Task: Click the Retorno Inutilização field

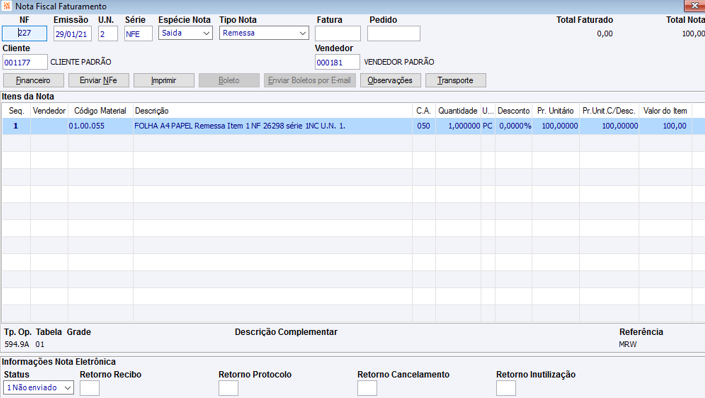Action: pos(506,388)
